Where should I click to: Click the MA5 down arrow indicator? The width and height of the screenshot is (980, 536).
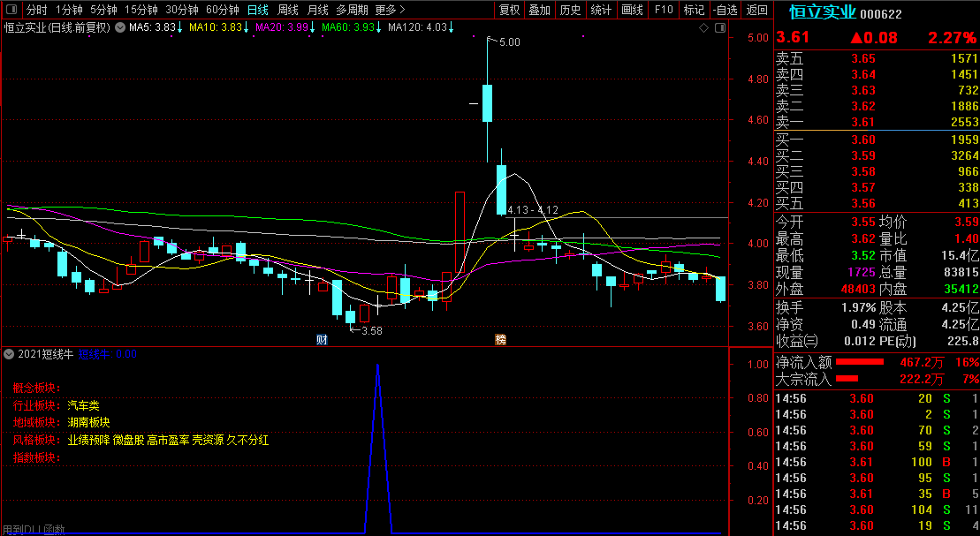tap(179, 27)
